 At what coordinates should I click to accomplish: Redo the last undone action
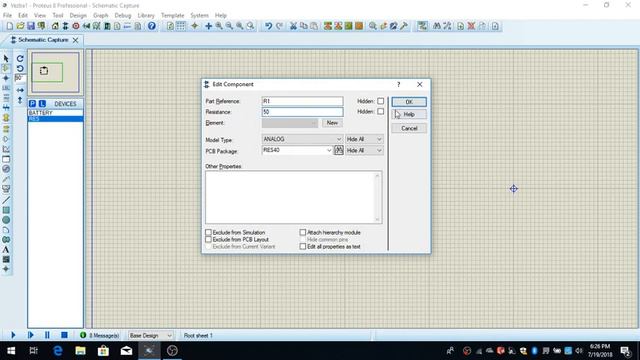pos(279,26)
